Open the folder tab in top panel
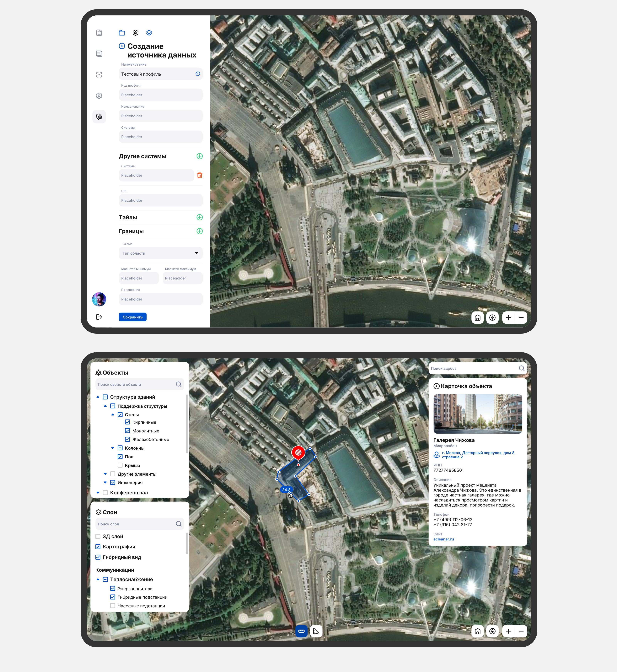The image size is (617, 672). coord(122,33)
